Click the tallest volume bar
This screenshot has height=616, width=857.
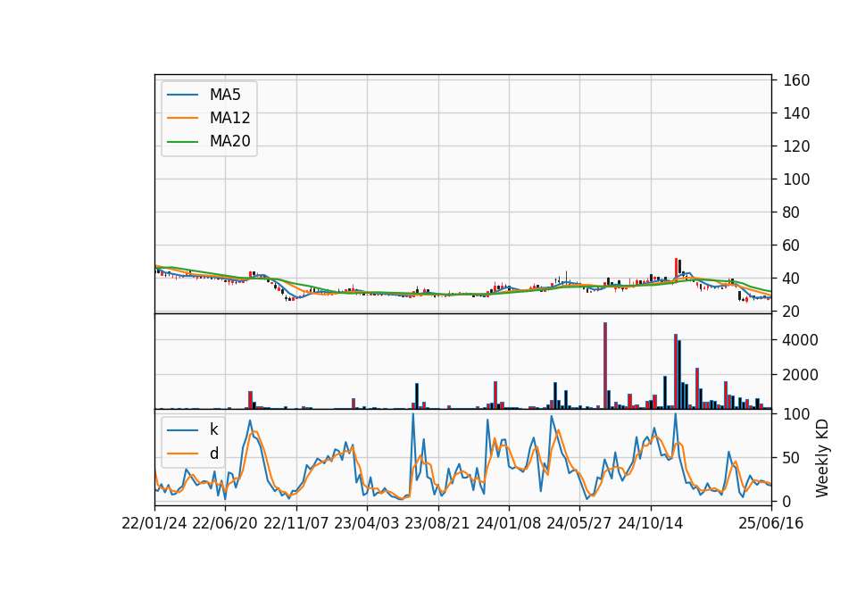(605, 366)
